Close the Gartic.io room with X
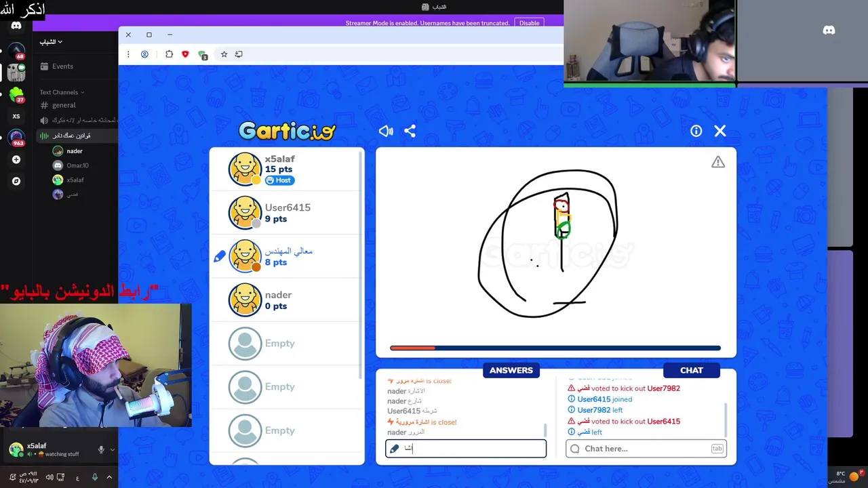The height and width of the screenshot is (488, 868). click(x=720, y=131)
